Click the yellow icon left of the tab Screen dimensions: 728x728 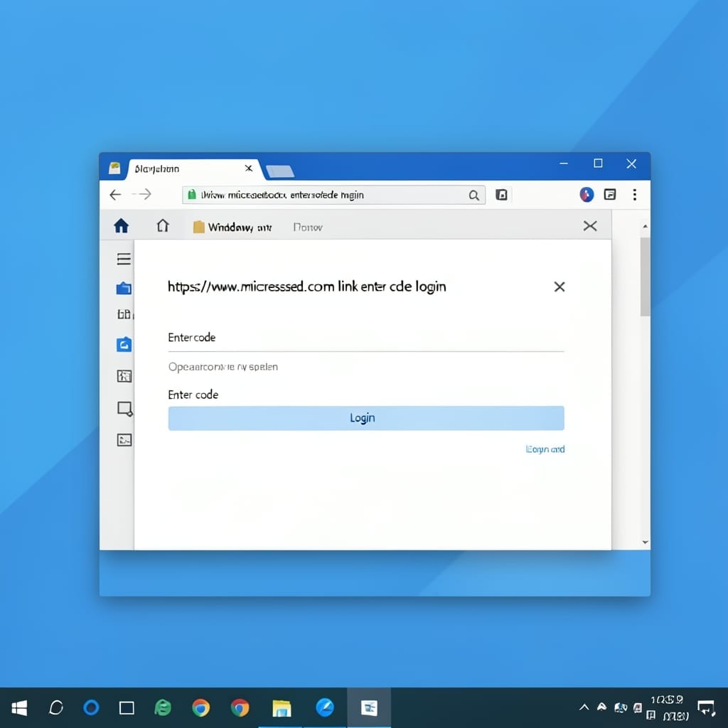point(114,168)
